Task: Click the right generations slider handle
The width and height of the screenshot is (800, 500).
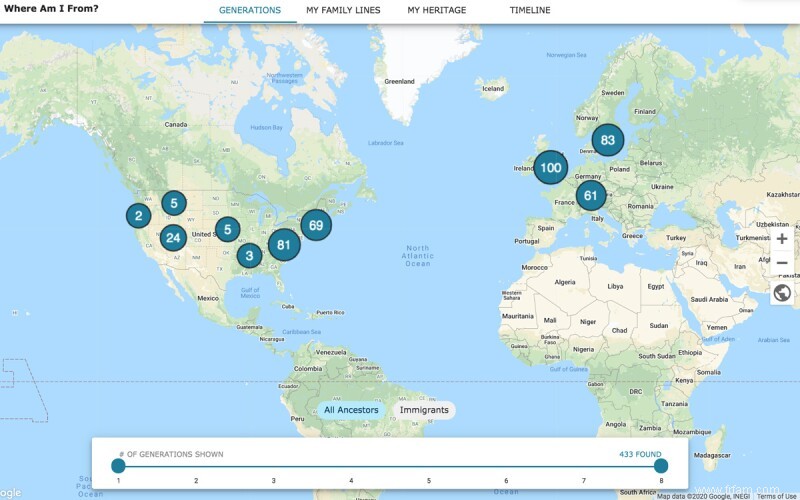Action: tap(661, 465)
